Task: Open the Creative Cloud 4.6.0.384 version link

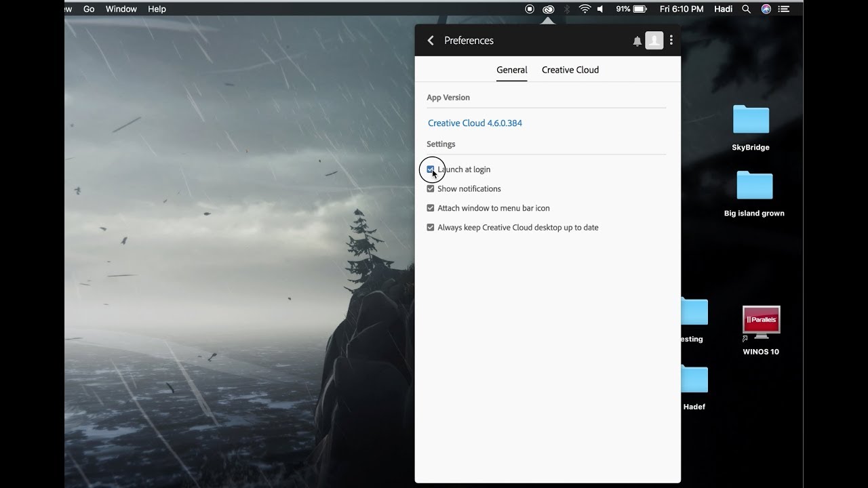Action: (x=475, y=123)
